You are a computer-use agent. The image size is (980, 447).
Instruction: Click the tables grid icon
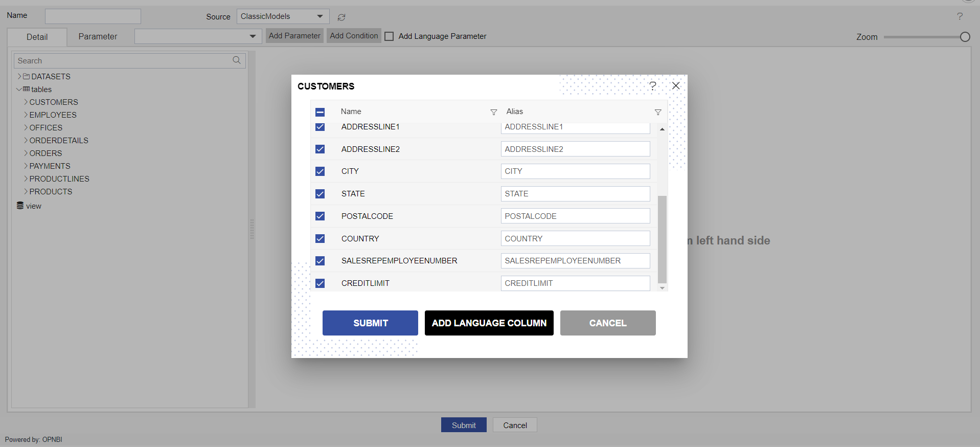[x=26, y=89]
